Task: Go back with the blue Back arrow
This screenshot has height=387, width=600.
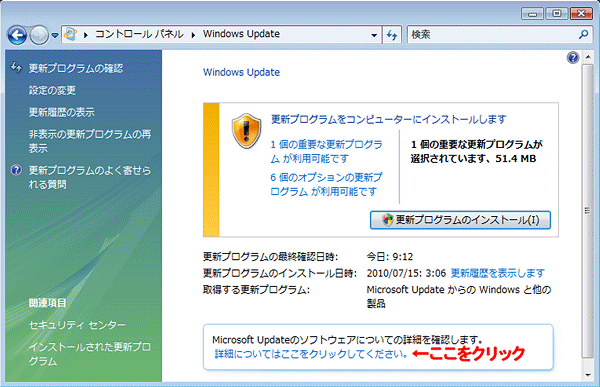Action: click(x=17, y=35)
